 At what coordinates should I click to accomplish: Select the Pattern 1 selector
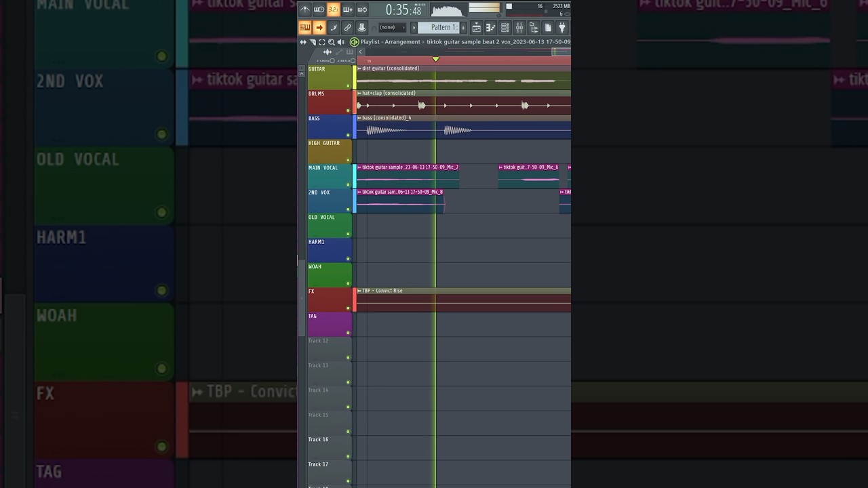pos(438,27)
